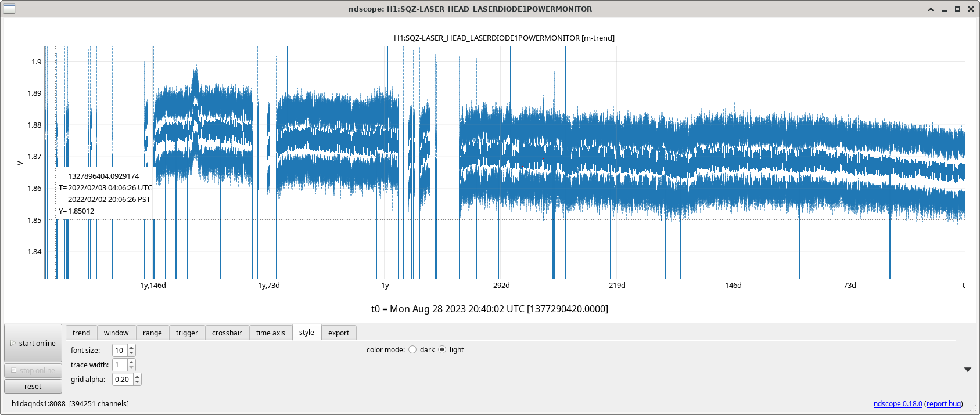980x415 pixels.
Task: Switch to the trend tab
Action: pyautogui.click(x=81, y=333)
